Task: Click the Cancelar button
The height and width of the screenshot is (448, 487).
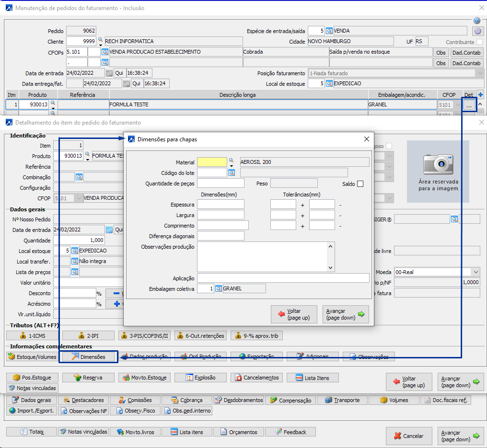Action: [408, 436]
